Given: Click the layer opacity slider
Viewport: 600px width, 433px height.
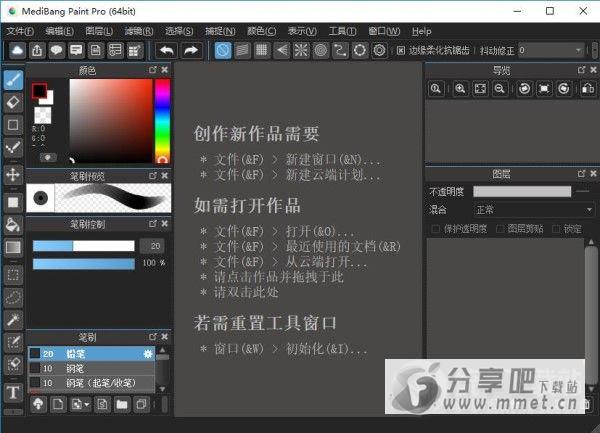Looking at the screenshot, I should pyautogui.click(x=522, y=191).
